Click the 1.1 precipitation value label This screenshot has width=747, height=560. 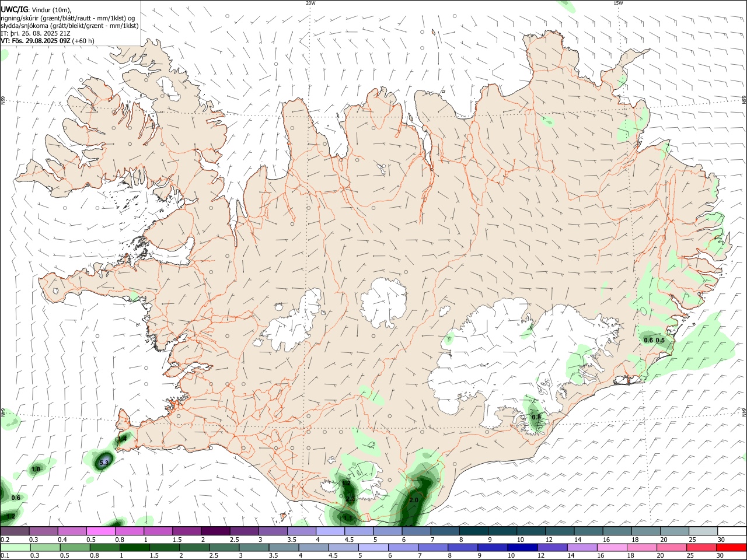(348, 517)
